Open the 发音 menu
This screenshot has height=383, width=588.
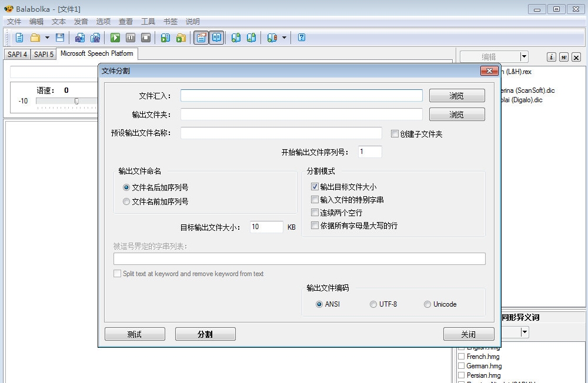click(x=81, y=21)
